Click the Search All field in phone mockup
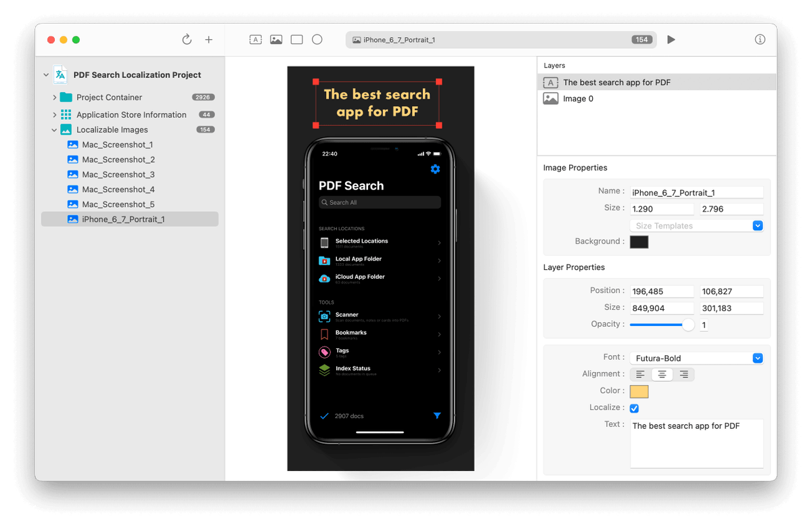This screenshot has width=812, height=527. pos(380,202)
